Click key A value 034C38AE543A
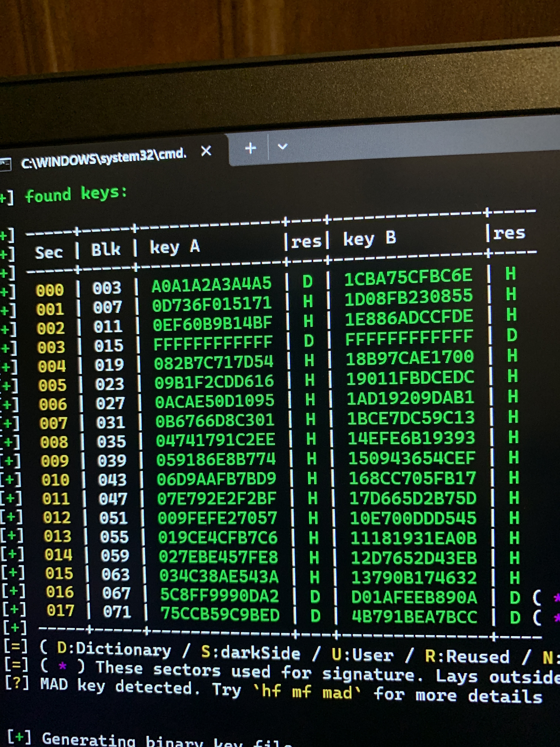560x747 pixels. (x=219, y=576)
